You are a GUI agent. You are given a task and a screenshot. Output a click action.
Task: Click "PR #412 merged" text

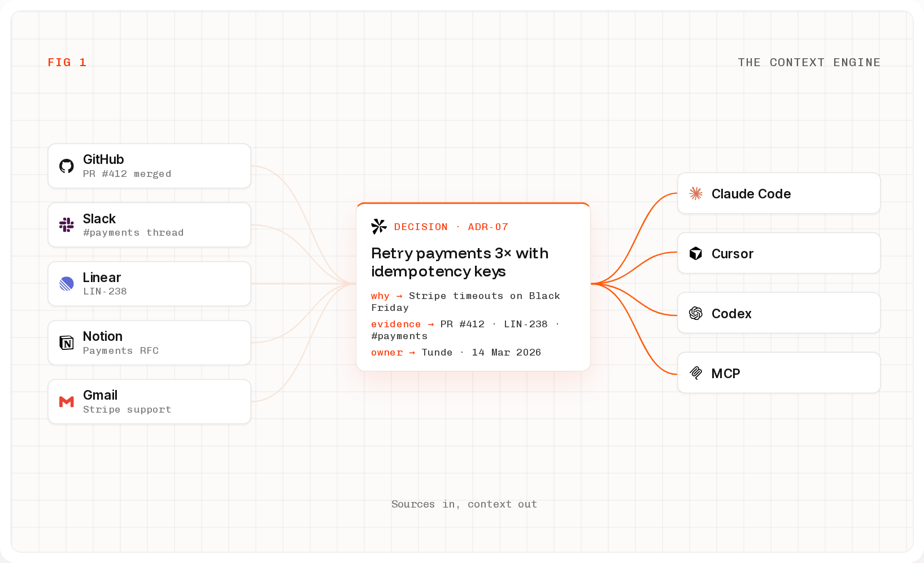[x=127, y=174]
